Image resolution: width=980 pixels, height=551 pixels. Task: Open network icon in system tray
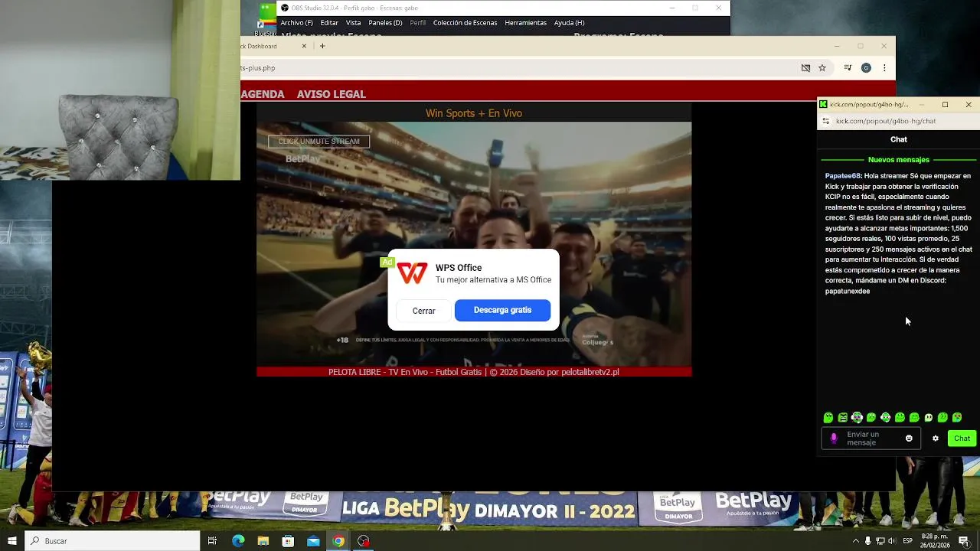click(x=880, y=541)
